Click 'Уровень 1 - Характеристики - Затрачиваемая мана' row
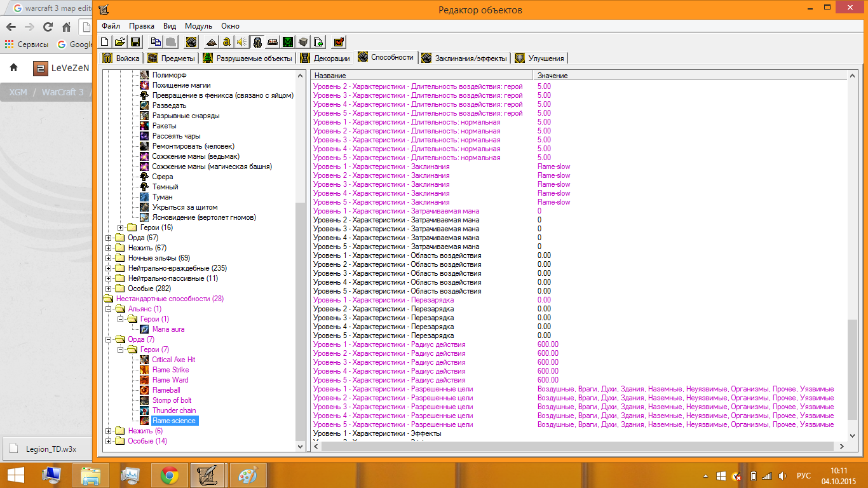868x488 pixels. [580, 211]
